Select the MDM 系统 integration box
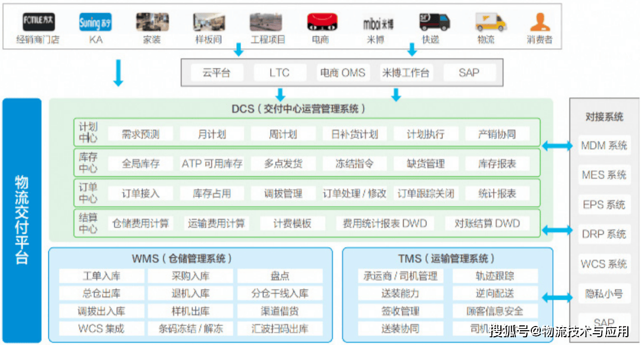Screen dimensions: 644x345 pos(604,145)
